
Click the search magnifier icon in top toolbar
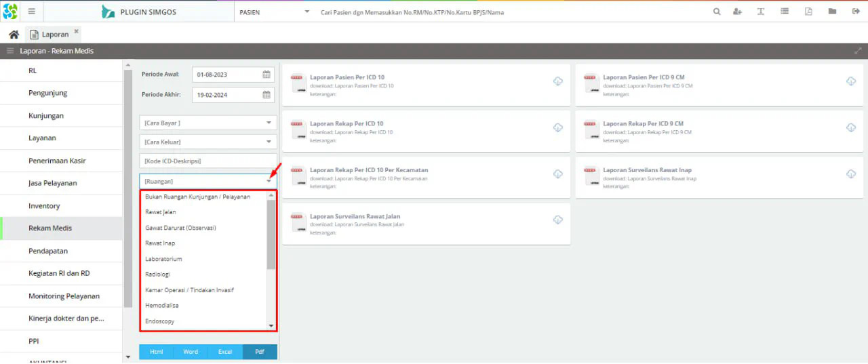717,12
